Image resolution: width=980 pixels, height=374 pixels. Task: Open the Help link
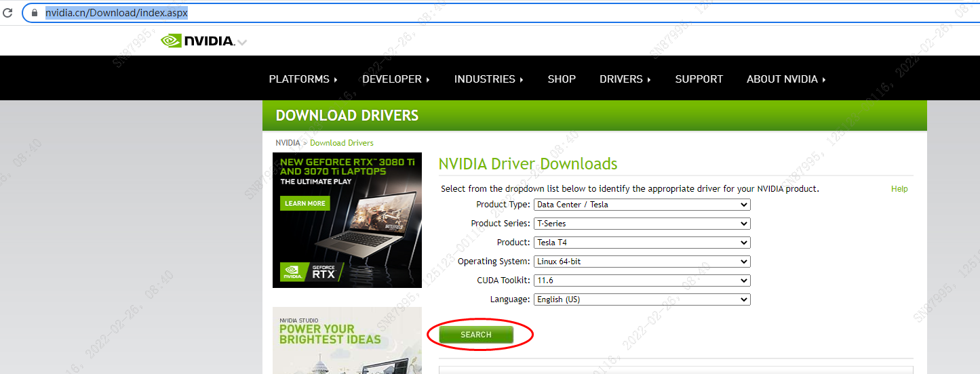point(899,189)
